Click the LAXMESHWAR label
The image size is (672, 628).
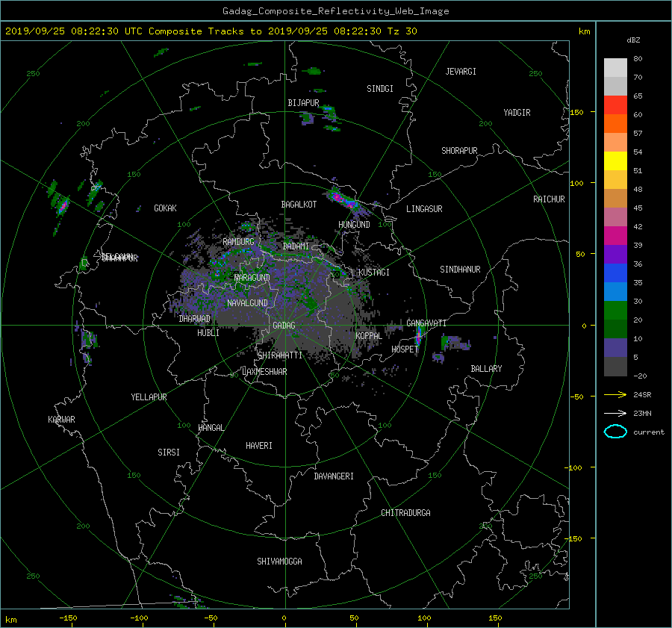pyautogui.click(x=264, y=372)
